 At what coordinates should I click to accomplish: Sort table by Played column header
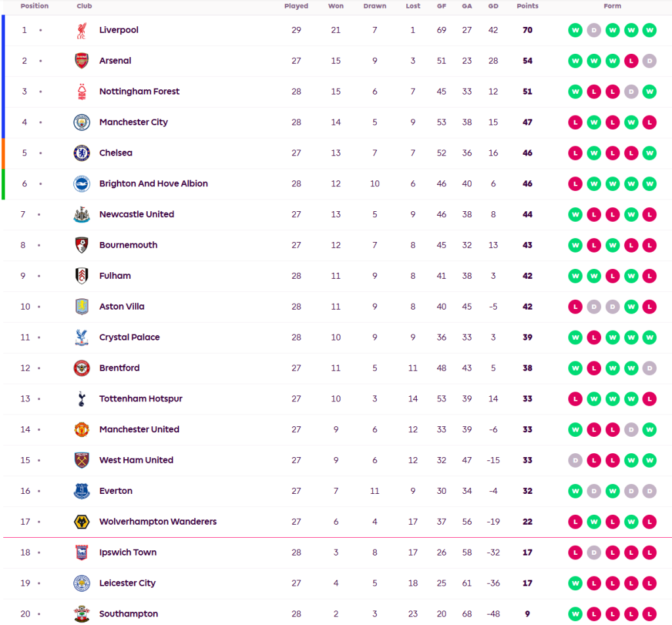point(296,6)
